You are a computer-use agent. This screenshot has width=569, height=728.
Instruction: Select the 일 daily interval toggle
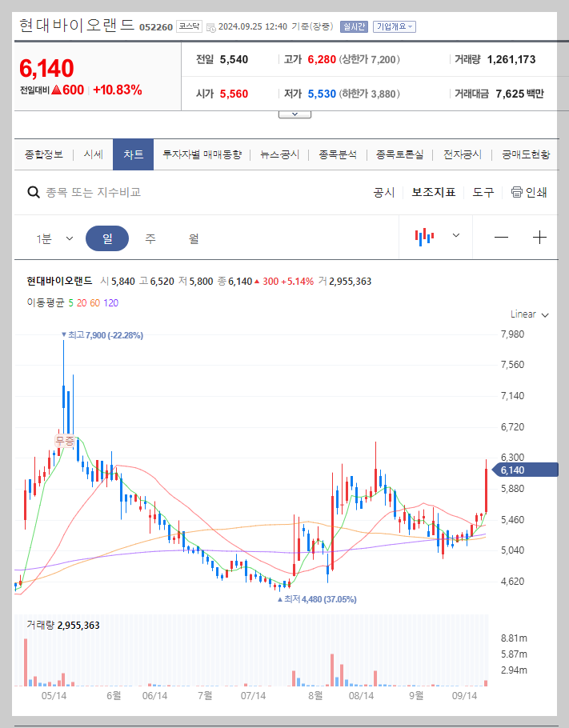tap(107, 239)
